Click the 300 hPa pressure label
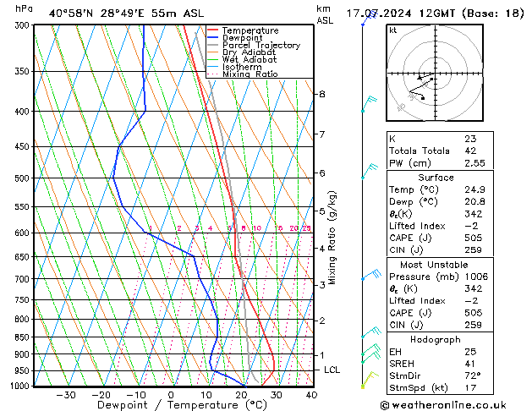Screen dimensions: 532x411 pos(24,25)
